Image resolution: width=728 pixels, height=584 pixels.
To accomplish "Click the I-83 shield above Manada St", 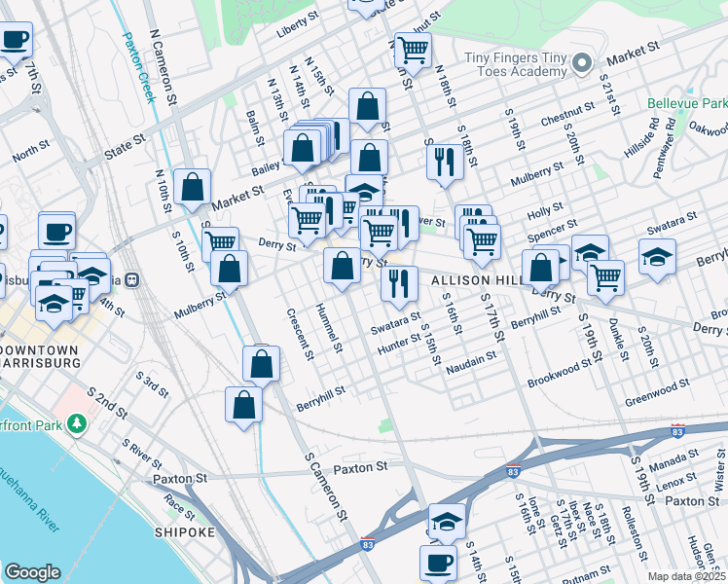I will coord(677,431).
